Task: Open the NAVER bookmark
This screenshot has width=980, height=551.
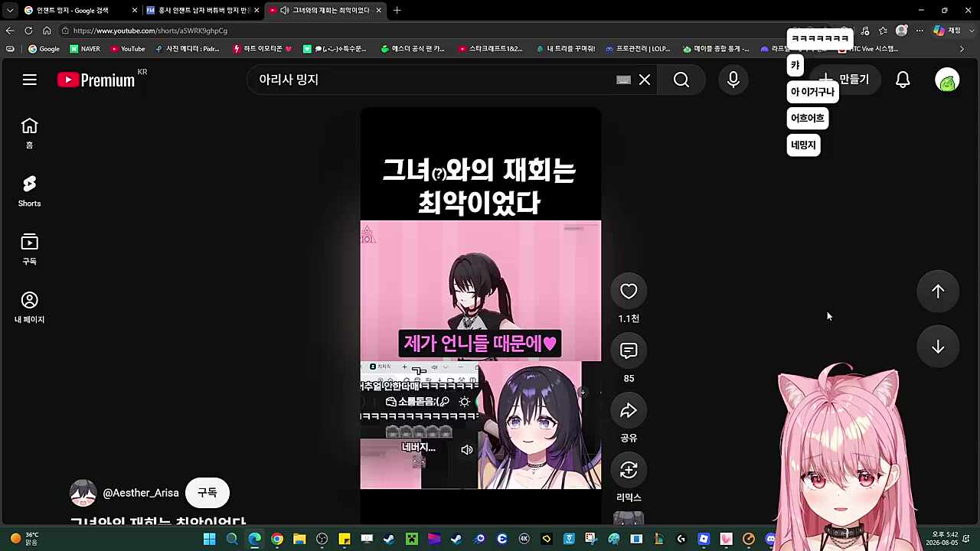Action: pyautogui.click(x=85, y=49)
